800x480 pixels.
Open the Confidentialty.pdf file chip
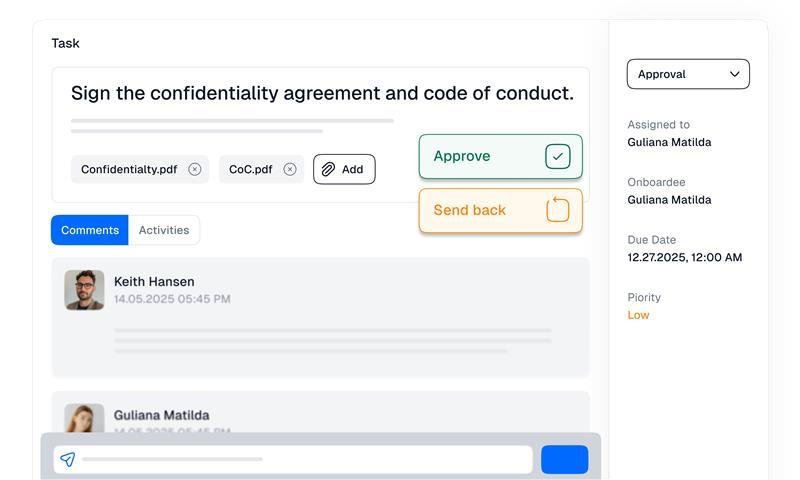coord(129,169)
